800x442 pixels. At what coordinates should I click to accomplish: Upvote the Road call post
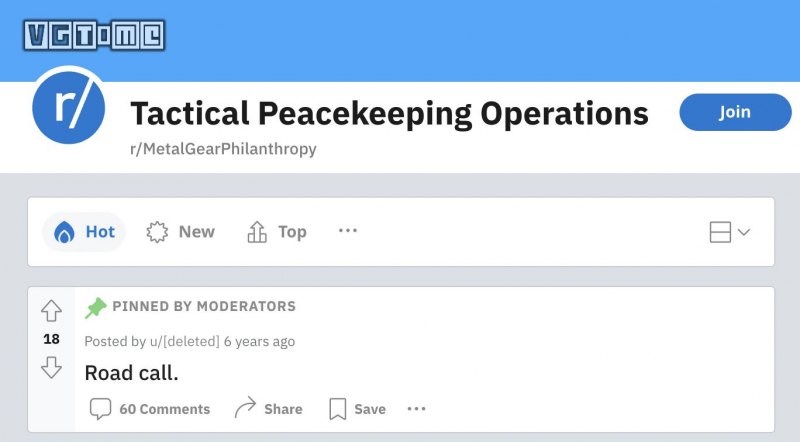pos(52,310)
